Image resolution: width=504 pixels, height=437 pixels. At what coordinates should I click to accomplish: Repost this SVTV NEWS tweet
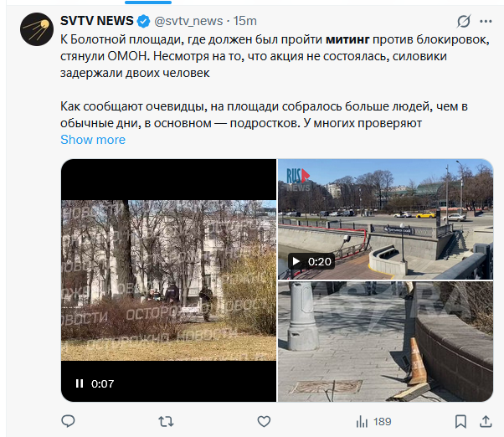pyautogui.click(x=166, y=421)
